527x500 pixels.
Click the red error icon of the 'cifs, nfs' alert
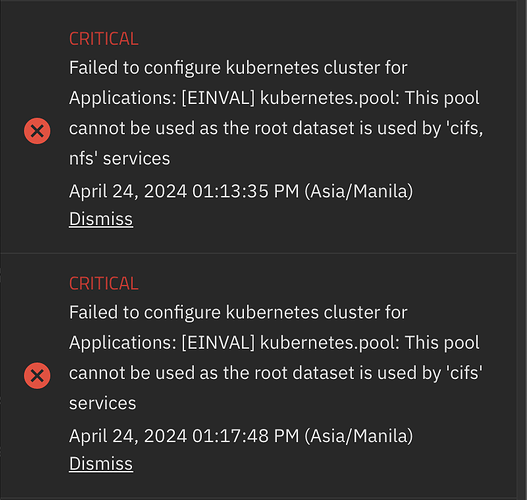37,131
